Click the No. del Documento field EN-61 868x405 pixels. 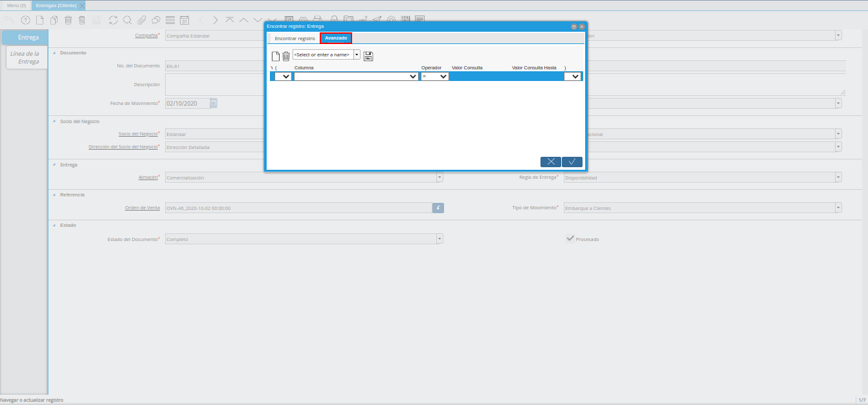click(214, 66)
